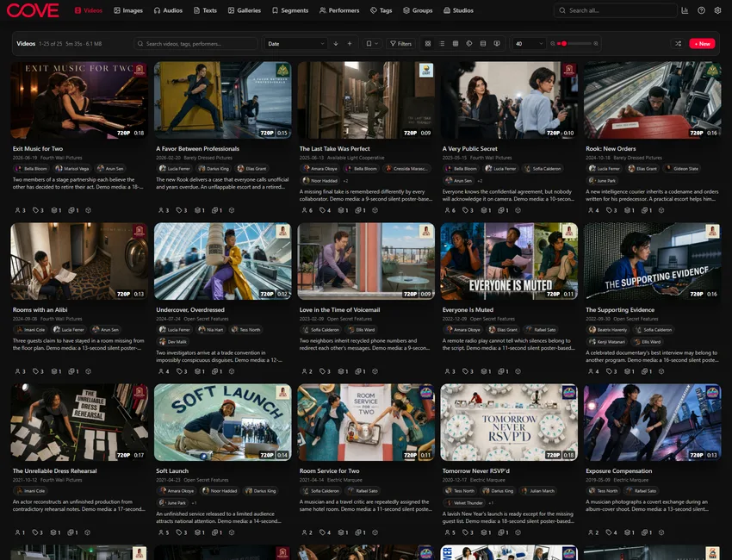This screenshot has width=732, height=560.
Task: Click the red New button
Action: [702, 43]
